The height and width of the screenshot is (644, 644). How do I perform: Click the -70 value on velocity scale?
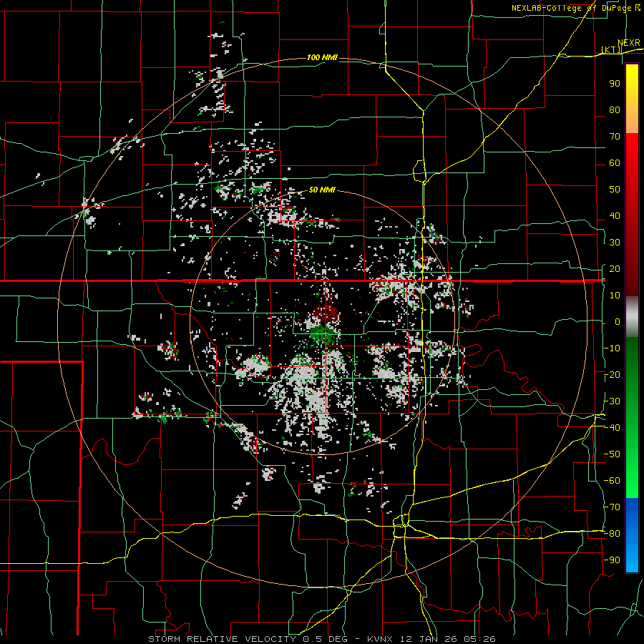(x=612, y=507)
